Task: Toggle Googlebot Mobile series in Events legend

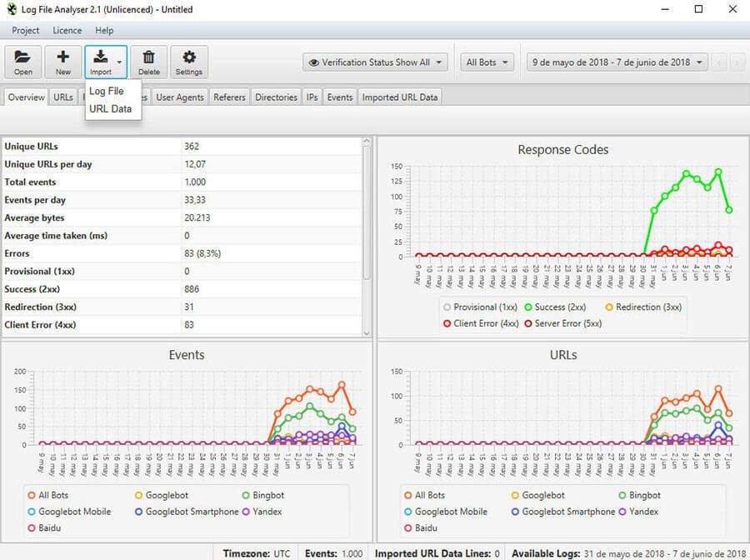Action: pyautogui.click(x=69, y=511)
